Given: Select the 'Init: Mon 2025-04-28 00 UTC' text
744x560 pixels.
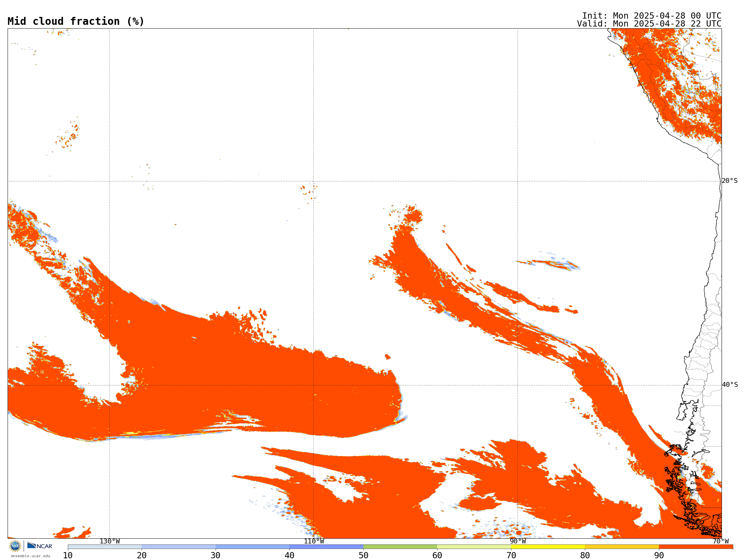Looking at the screenshot, I should (x=652, y=16).
